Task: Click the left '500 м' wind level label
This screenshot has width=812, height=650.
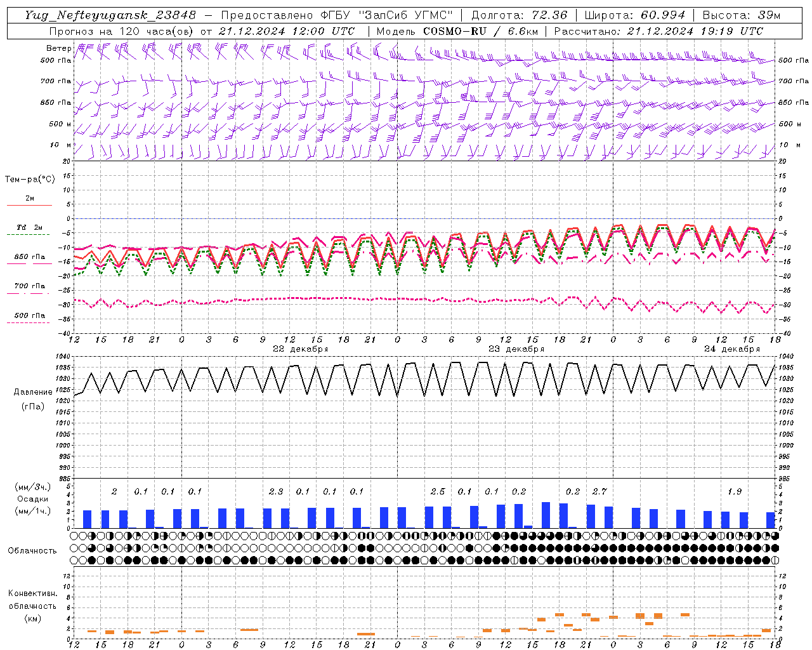Action: [x=60, y=124]
